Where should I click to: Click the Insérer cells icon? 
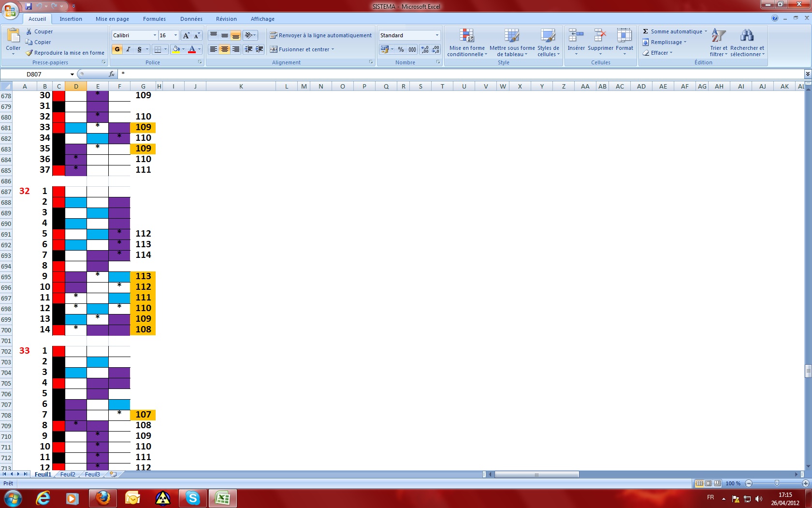[576, 39]
